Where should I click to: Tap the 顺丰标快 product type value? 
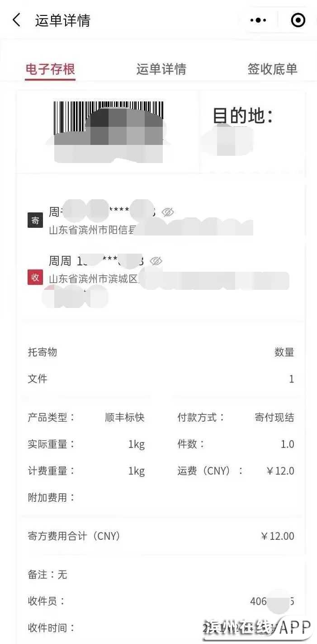pyautogui.click(x=124, y=417)
